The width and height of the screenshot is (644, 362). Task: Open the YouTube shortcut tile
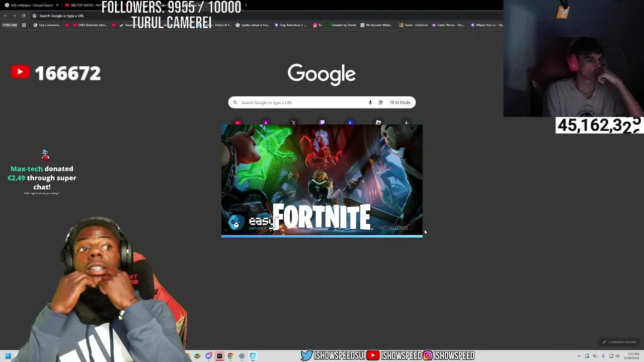tap(237, 122)
